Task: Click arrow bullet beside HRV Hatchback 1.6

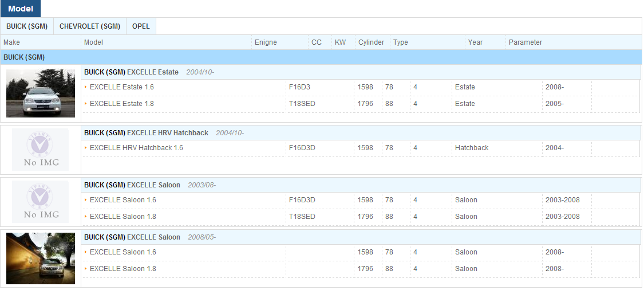Action: (x=86, y=148)
